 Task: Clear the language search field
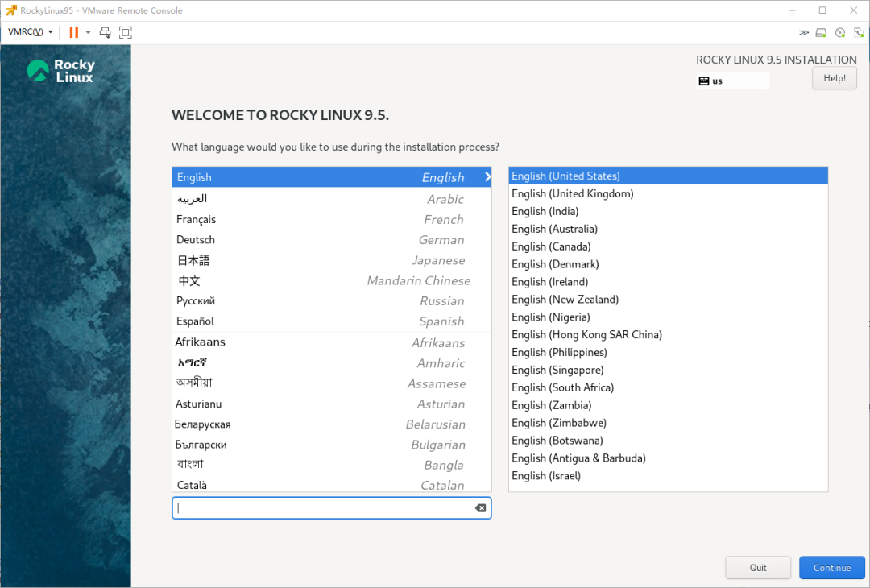pyautogui.click(x=480, y=508)
